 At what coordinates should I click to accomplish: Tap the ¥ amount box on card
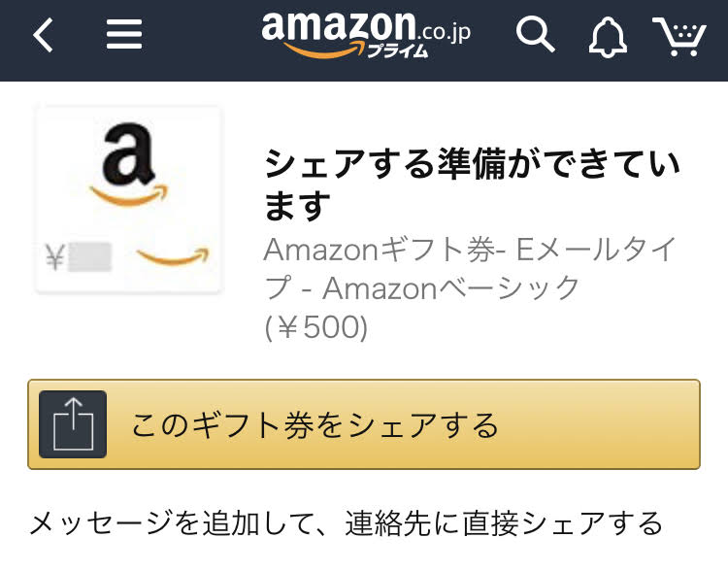tap(79, 257)
